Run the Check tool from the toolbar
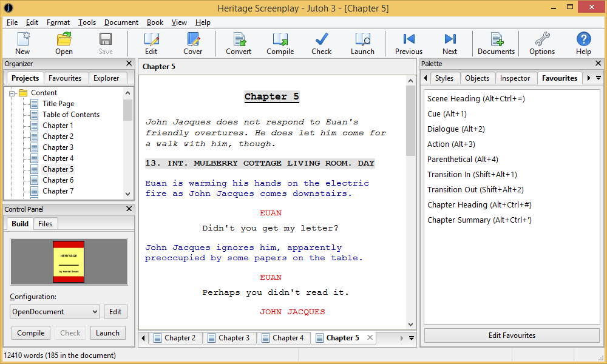Viewport: 607px width, 364px height. tap(321, 43)
